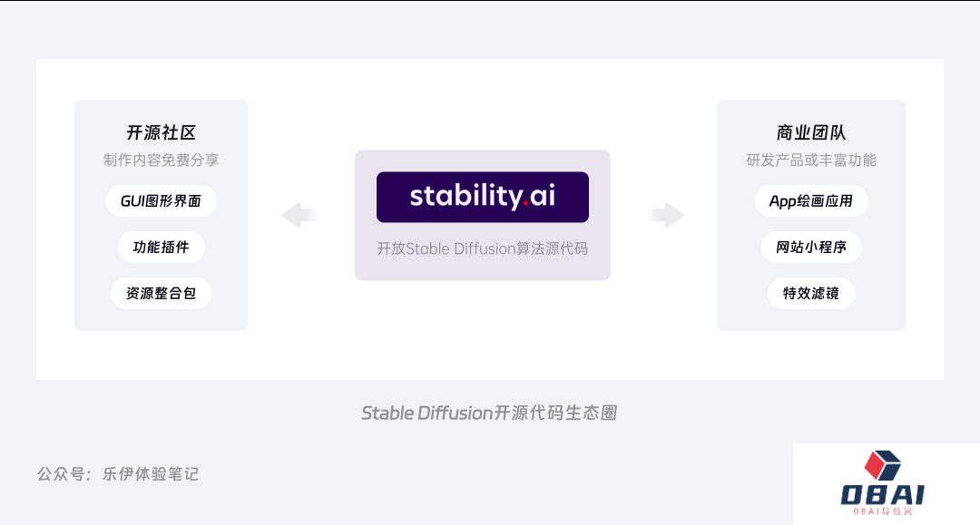This screenshot has width=980, height=525.
Task: Select the 资源整合包 pill
Action: [x=162, y=294]
